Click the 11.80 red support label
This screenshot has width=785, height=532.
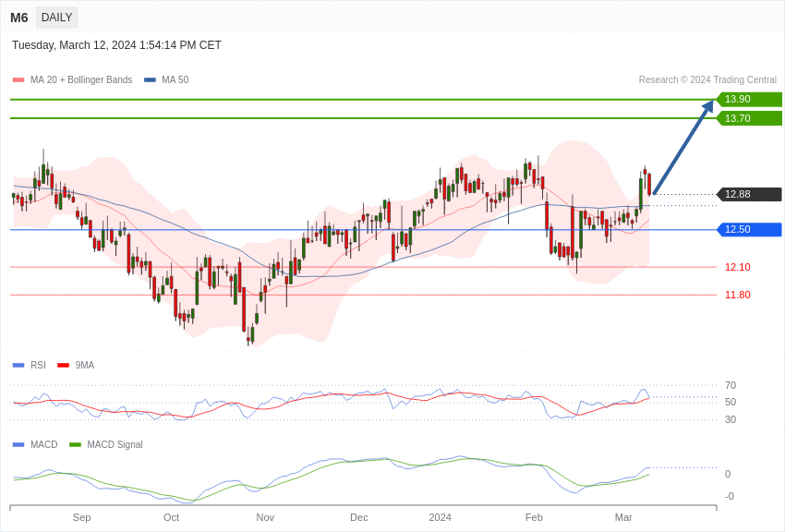click(737, 295)
